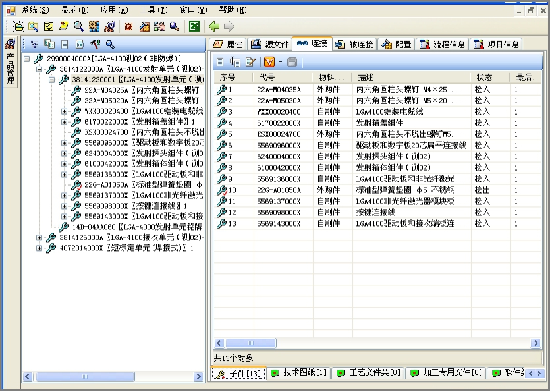The width and height of the screenshot is (550, 392).
Task: Click the orange V filter icon
Action: [269, 62]
